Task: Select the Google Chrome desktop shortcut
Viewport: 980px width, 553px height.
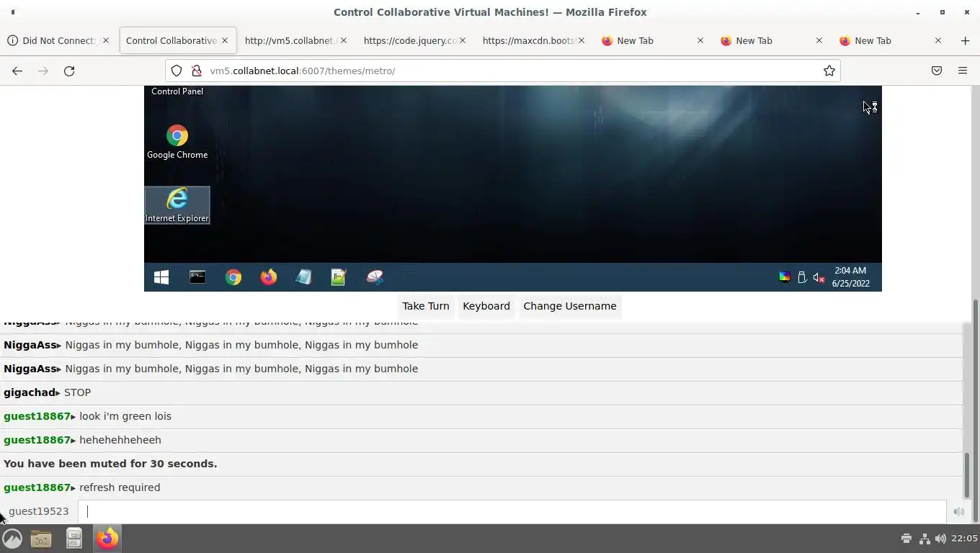Action: click(x=177, y=142)
